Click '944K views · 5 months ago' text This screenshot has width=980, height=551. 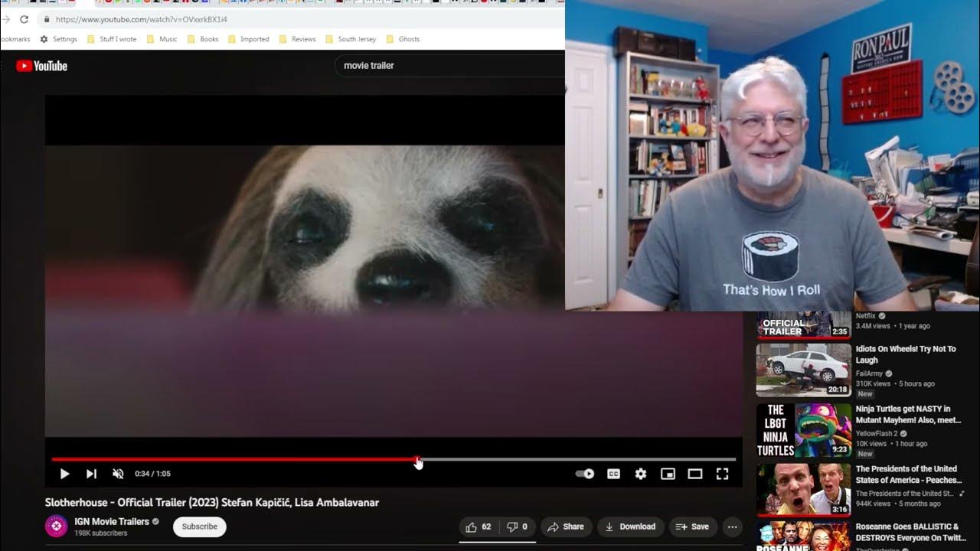(x=898, y=504)
